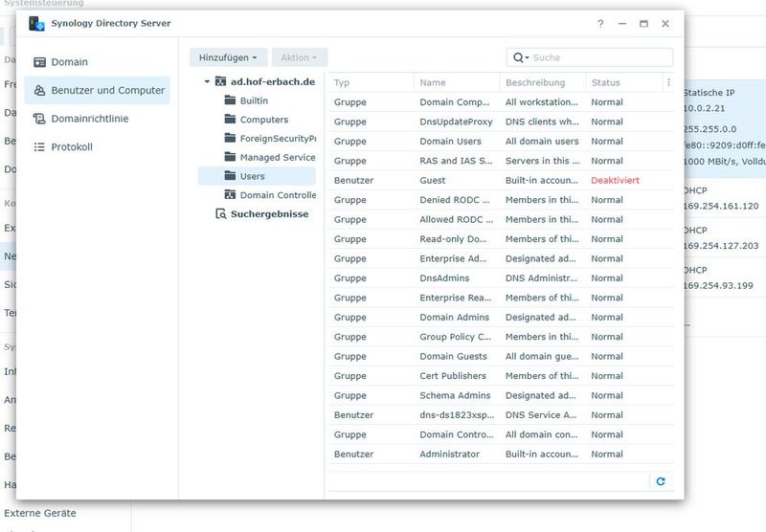
Task: Open Externe Geräte in Systemsteuerung window
Action: 40,513
